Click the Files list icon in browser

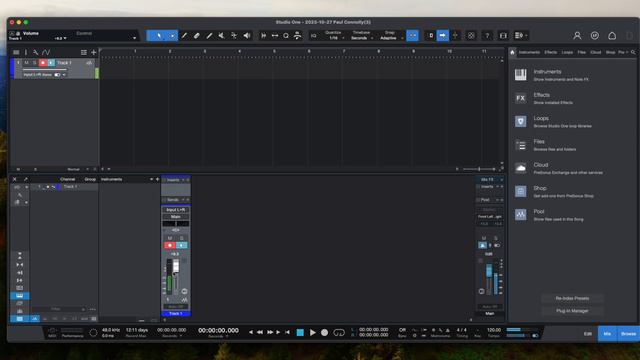pos(520,144)
